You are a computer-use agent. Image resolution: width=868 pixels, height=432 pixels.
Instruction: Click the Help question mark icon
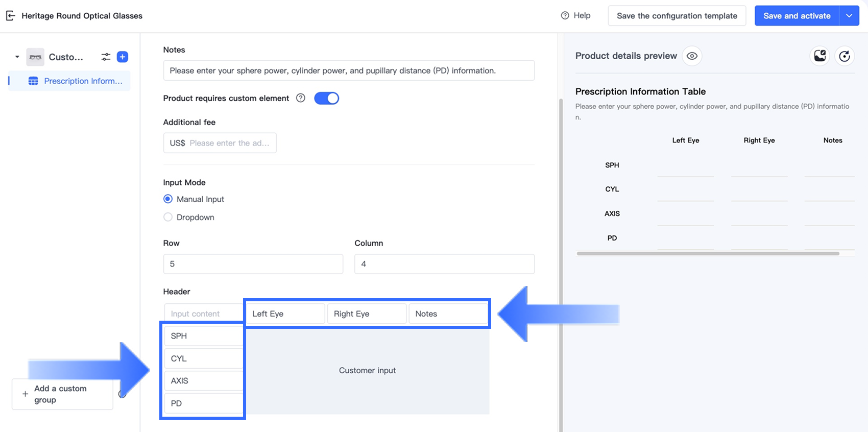click(565, 15)
